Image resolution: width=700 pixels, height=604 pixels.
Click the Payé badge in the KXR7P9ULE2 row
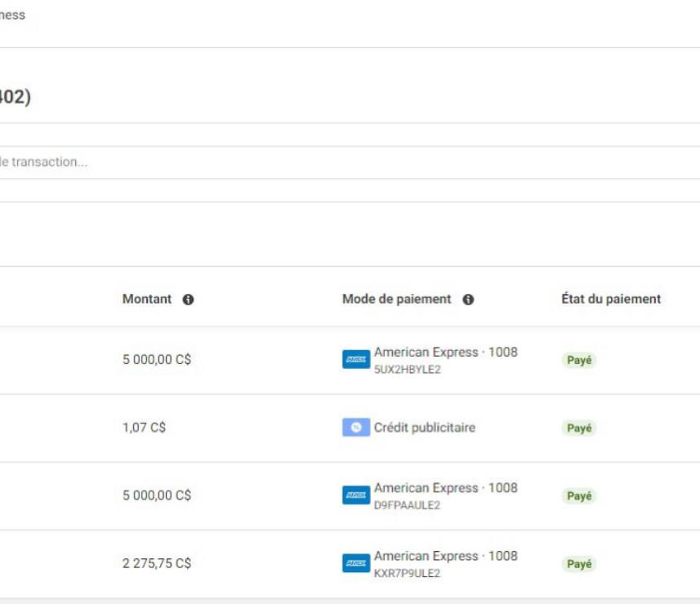coord(579,563)
